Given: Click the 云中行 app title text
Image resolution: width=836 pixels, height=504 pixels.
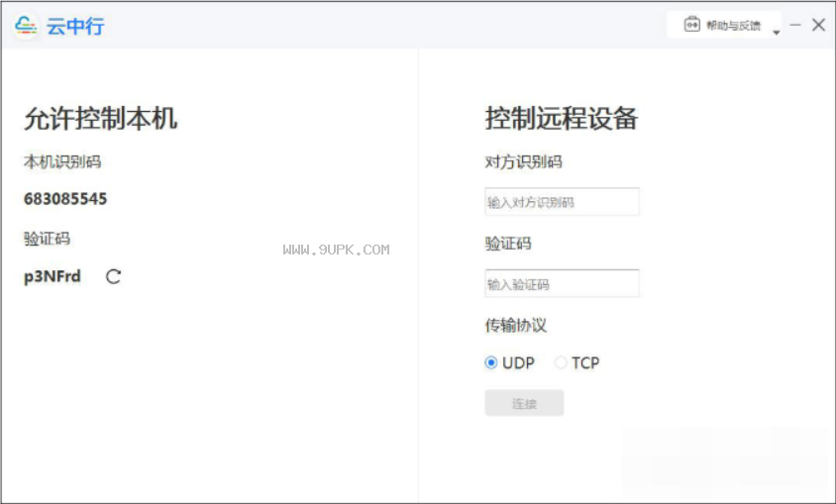Looking at the screenshot, I should coord(75,26).
